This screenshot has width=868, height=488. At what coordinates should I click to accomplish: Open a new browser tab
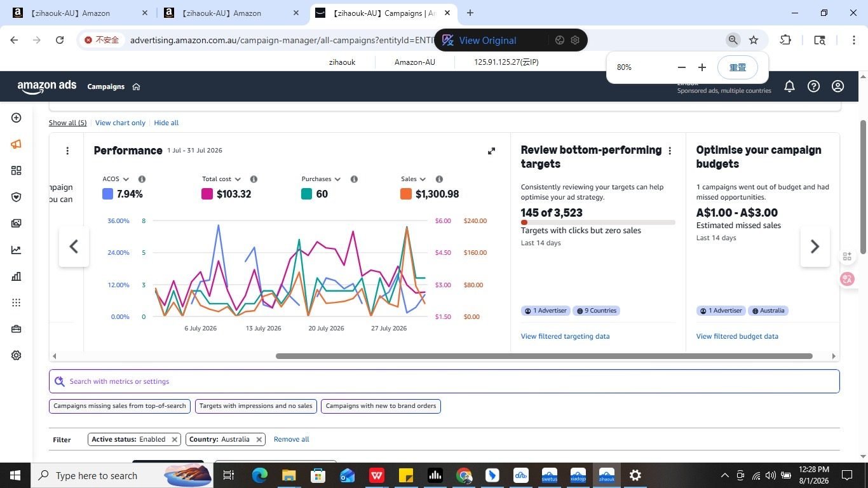pos(470,13)
